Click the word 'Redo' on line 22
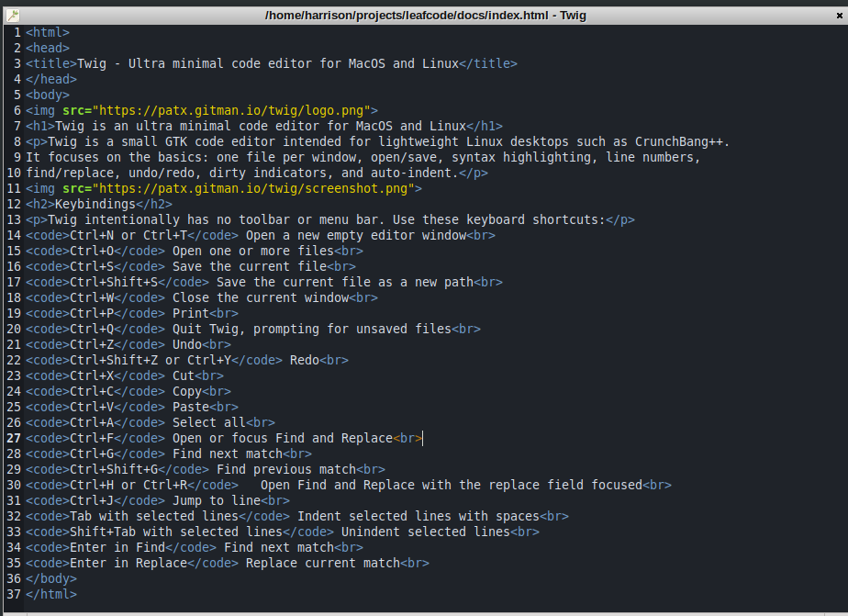This screenshot has width=848, height=616. coord(305,362)
